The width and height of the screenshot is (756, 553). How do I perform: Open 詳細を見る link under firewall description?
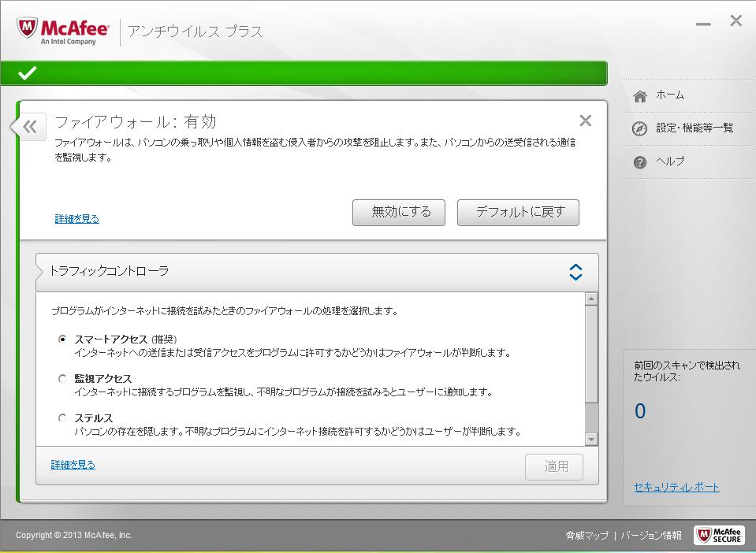77,219
